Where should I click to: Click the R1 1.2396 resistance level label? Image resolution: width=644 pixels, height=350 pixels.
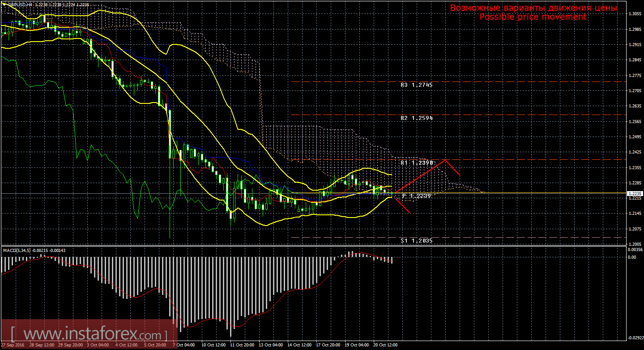[x=416, y=163]
